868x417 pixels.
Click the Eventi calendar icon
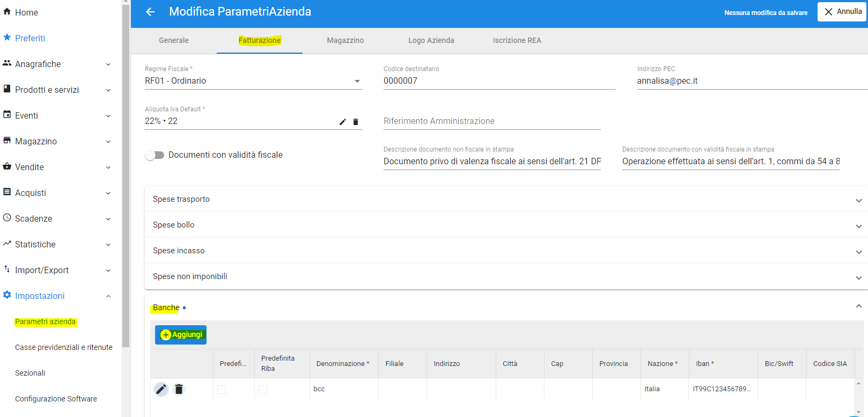[7, 114]
